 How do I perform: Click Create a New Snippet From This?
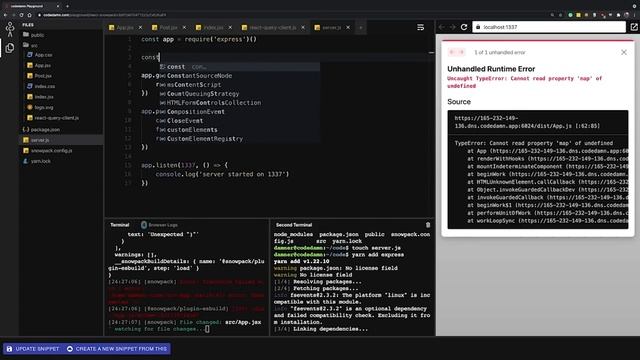[x=117, y=349]
